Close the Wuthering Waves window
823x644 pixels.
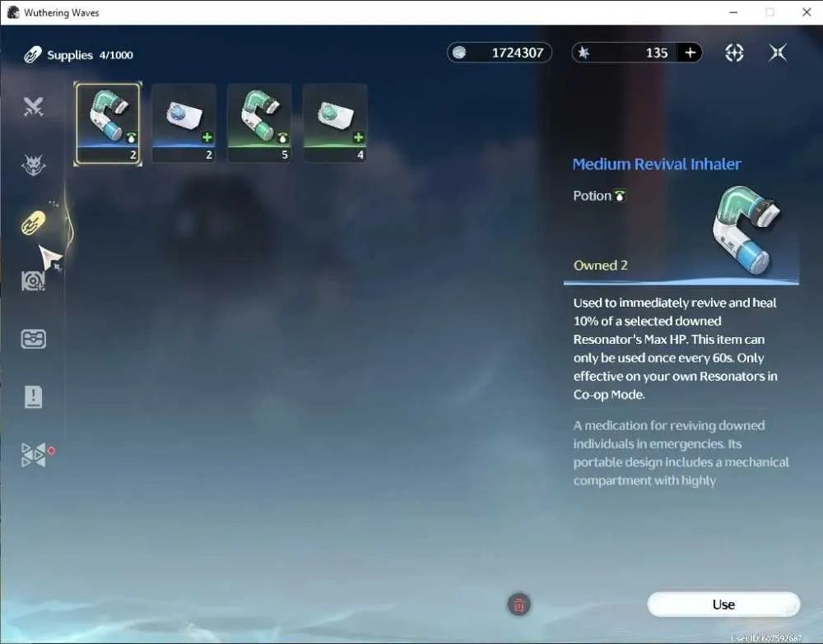pos(807,12)
